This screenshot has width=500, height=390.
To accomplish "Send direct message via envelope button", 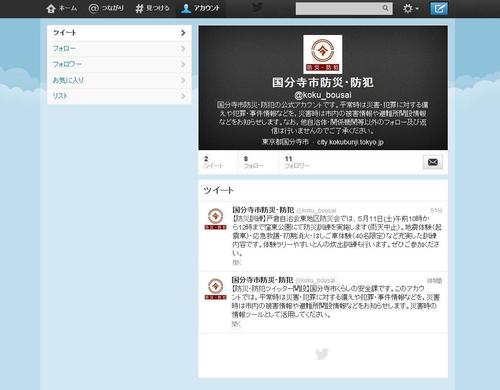I will tap(433, 162).
